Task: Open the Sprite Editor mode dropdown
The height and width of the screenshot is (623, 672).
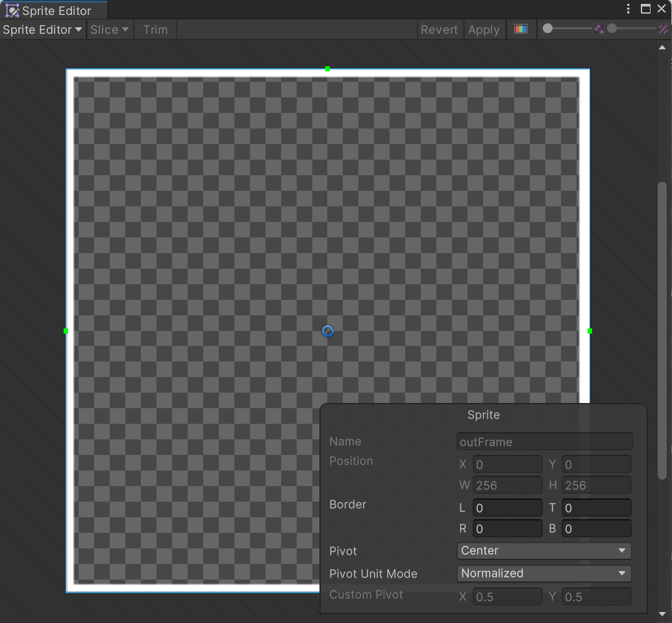Action: point(42,30)
